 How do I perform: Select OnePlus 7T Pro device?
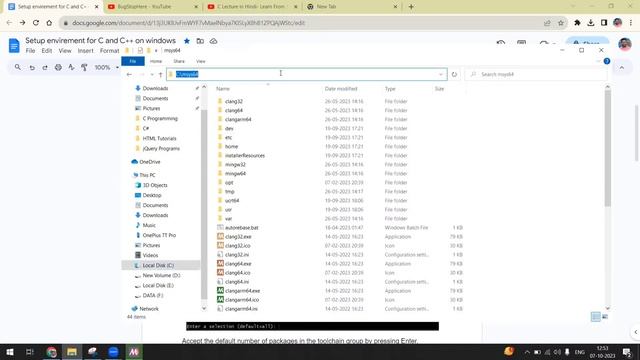click(x=159, y=236)
